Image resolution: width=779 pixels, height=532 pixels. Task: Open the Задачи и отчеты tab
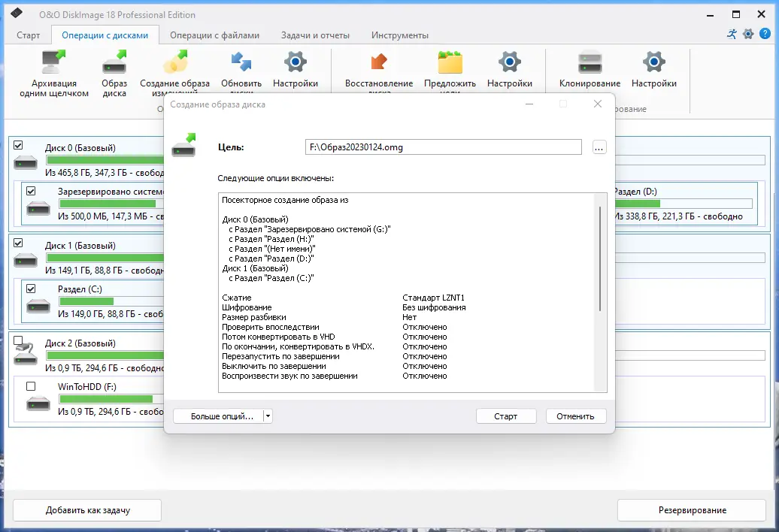pos(315,35)
